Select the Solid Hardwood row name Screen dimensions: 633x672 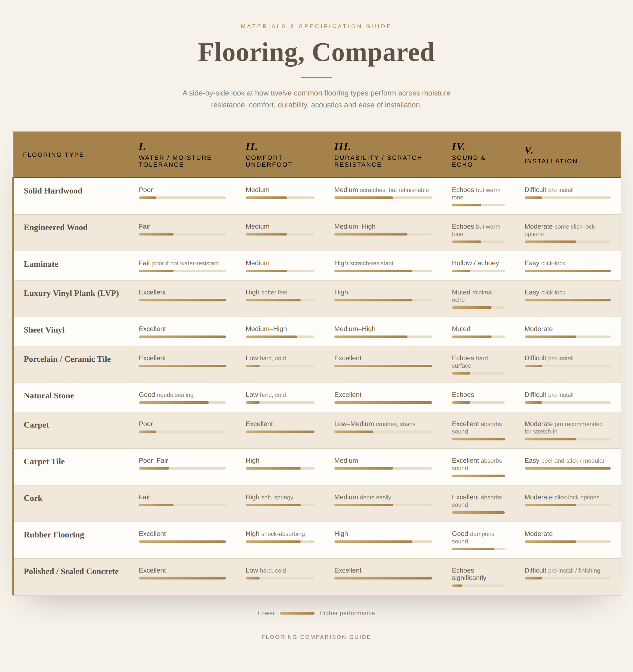(x=53, y=191)
